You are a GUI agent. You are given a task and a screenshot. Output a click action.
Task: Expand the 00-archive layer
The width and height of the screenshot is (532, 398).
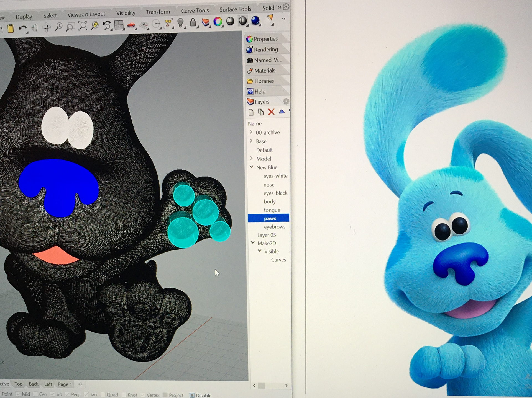251,132
